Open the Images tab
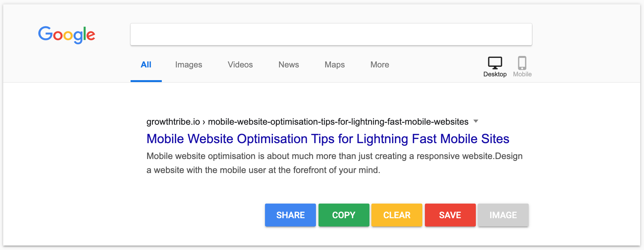The image size is (644, 250). [x=189, y=65]
